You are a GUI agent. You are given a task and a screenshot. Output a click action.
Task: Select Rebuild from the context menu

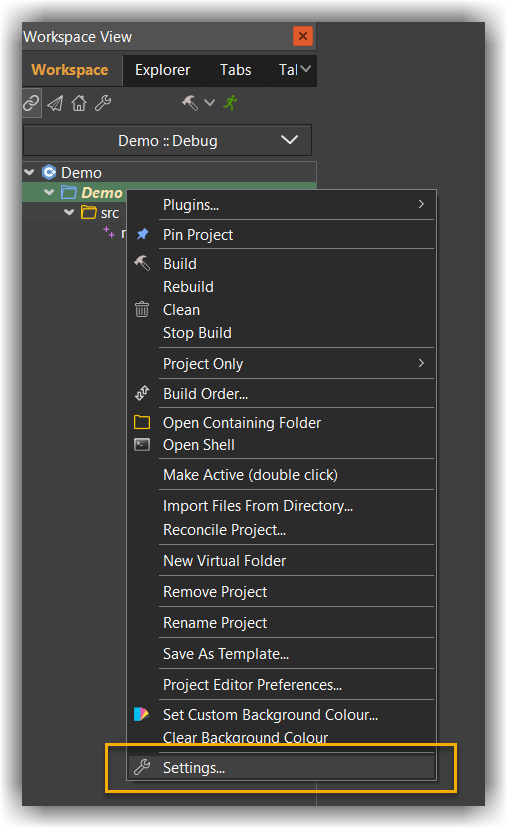(281, 287)
